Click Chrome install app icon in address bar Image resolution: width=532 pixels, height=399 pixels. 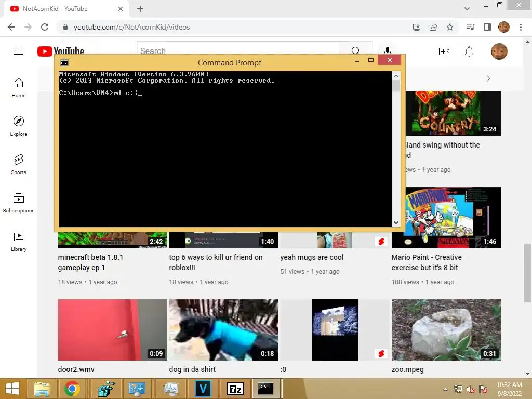pyautogui.click(x=417, y=27)
